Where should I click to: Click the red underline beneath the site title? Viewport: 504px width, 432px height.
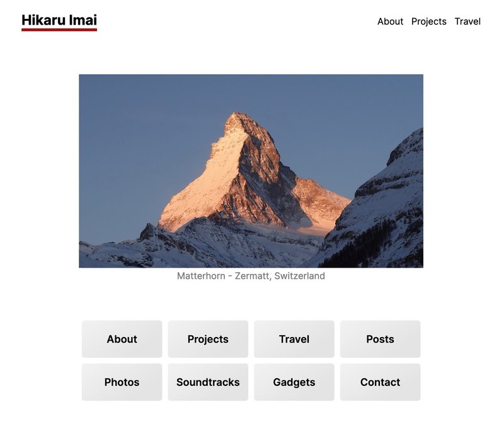[59, 30]
